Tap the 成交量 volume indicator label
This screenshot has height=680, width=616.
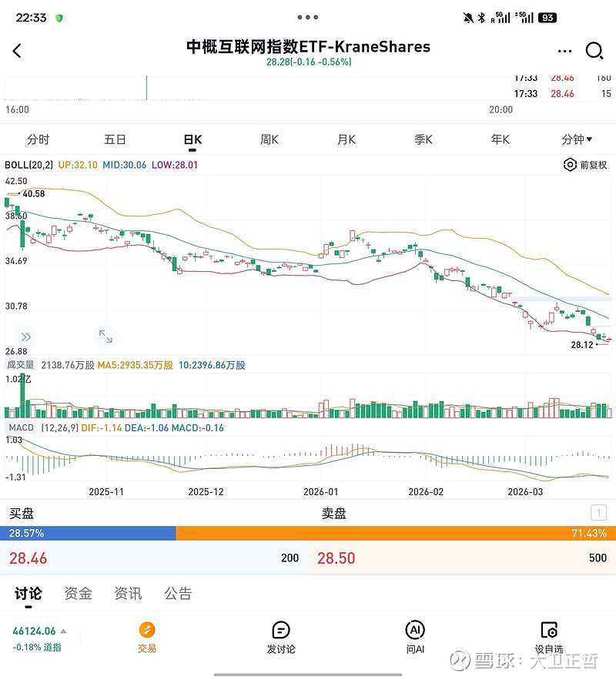click(x=20, y=365)
